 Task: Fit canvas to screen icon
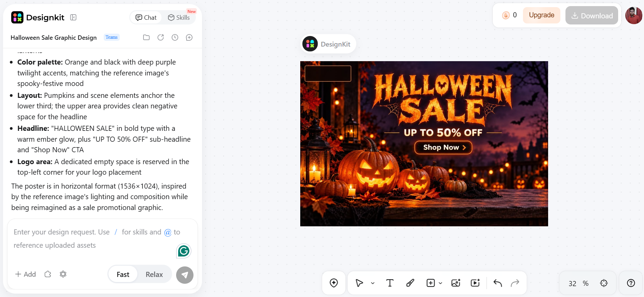click(x=604, y=283)
